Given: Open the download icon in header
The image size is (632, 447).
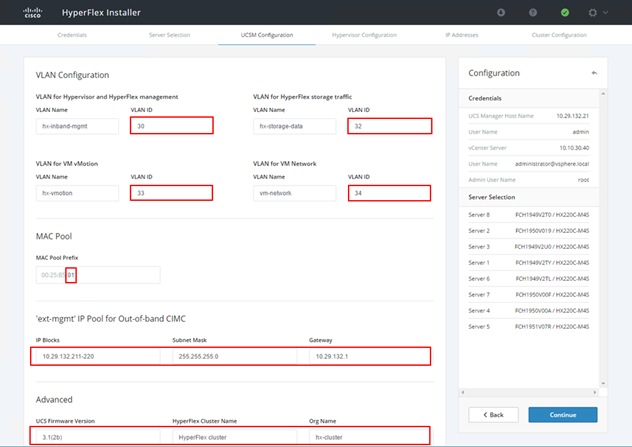Looking at the screenshot, I should pos(501,12).
